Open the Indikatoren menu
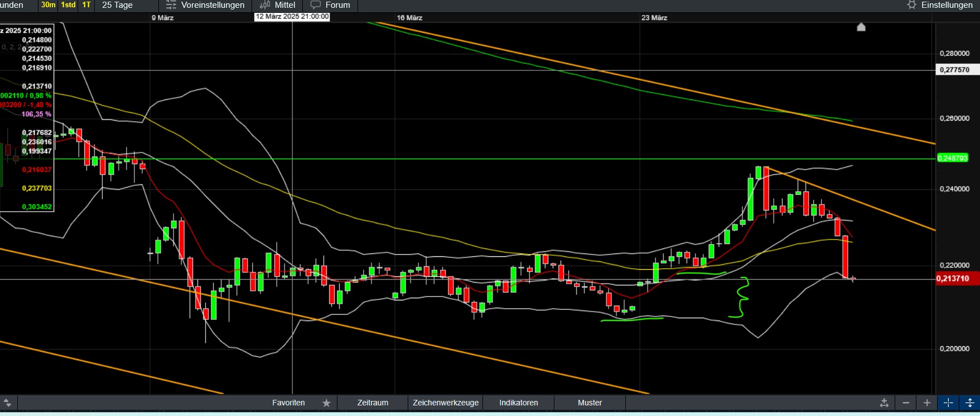Screen dimensions: 980x416 click(x=519, y=403)
